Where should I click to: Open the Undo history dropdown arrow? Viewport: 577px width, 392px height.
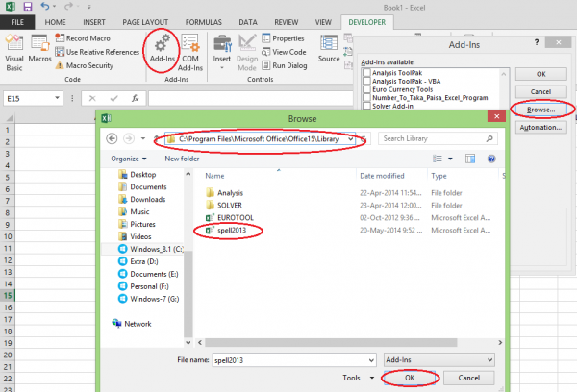55,7
